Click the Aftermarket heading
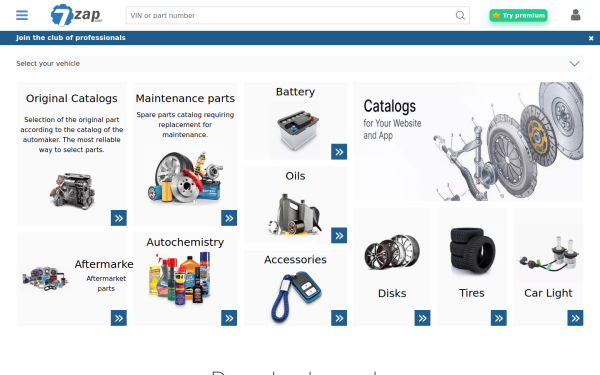The image size is (600, 375). click(103, 264)
